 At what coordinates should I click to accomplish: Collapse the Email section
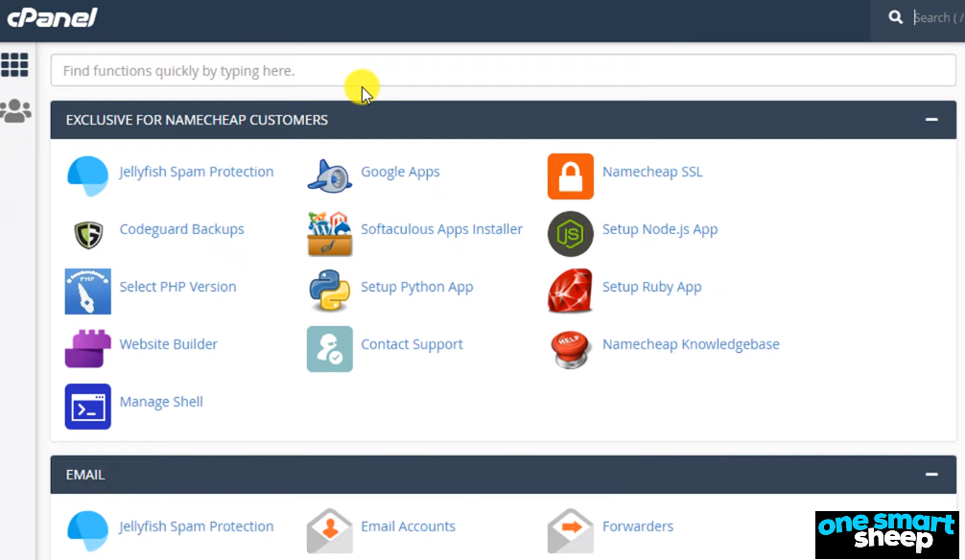(x=931, y=475)
